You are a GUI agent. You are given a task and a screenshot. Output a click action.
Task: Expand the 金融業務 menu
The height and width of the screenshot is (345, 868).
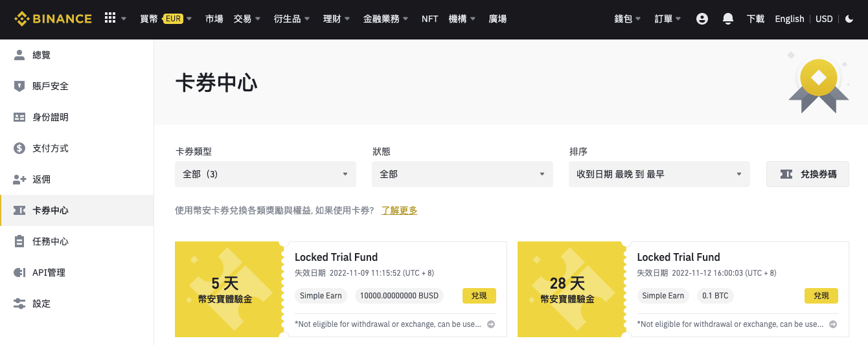386,19
